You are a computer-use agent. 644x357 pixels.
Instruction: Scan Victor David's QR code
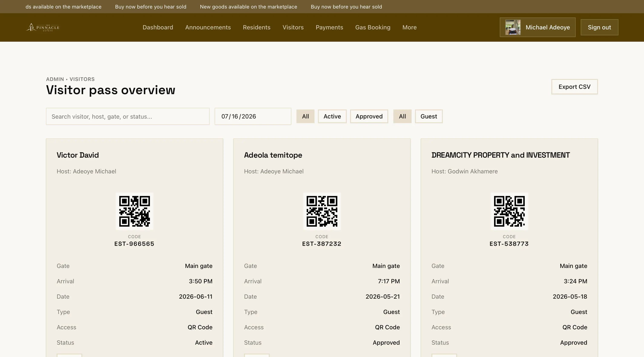135,211
